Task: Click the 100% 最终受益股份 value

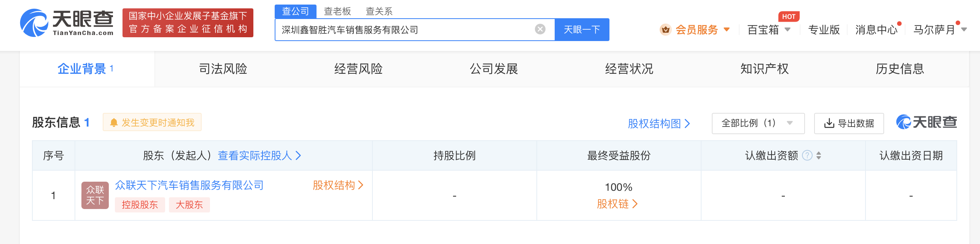Action: pos(619,187)
